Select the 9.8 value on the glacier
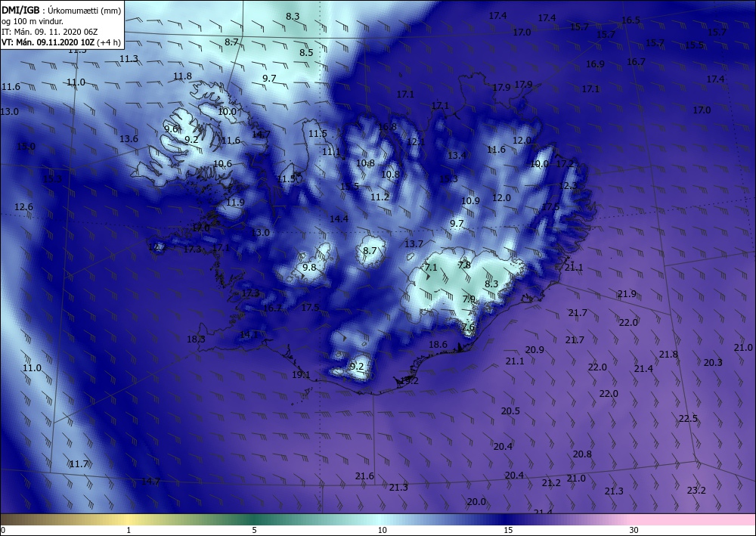 pyautogui.click(x=309, y=267)
